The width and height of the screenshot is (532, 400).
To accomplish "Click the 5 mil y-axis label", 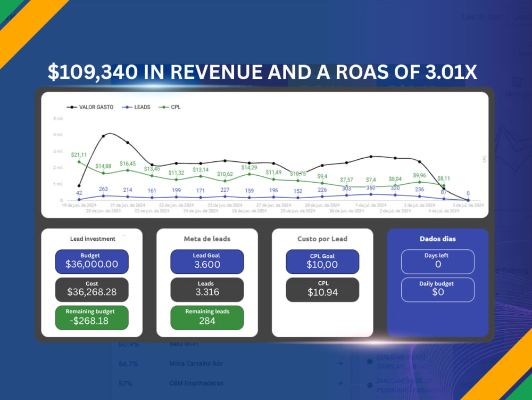I will point(58,118).
